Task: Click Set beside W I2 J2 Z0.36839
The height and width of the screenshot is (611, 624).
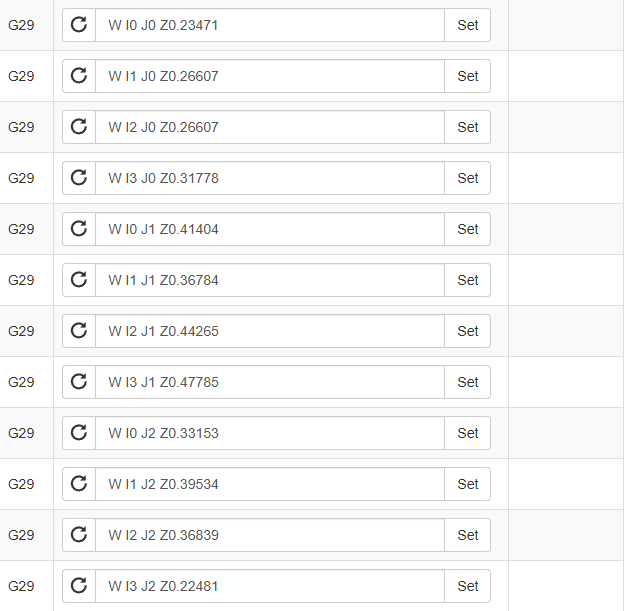Action: [467, 535]
